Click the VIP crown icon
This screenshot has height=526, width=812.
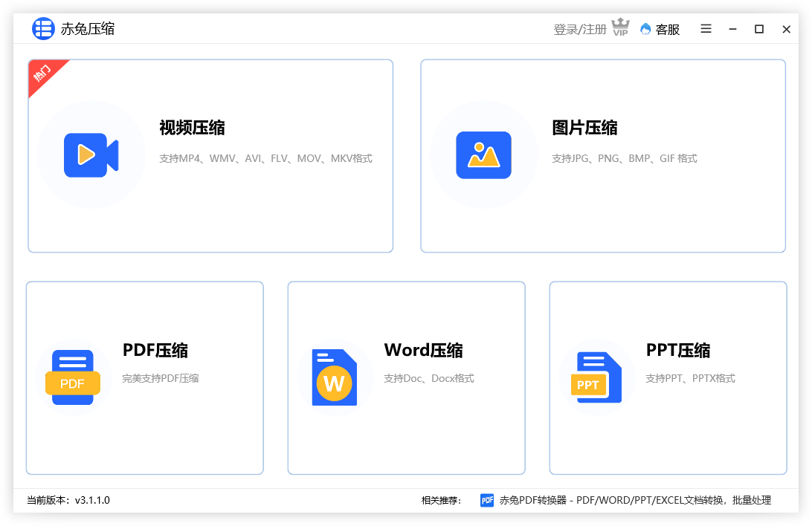(x=620, y=27)
